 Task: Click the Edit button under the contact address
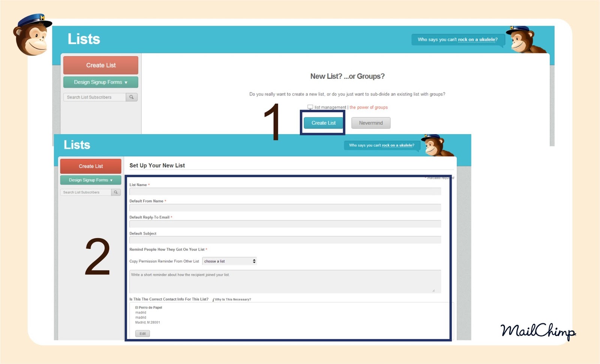[x=142, y=334]
